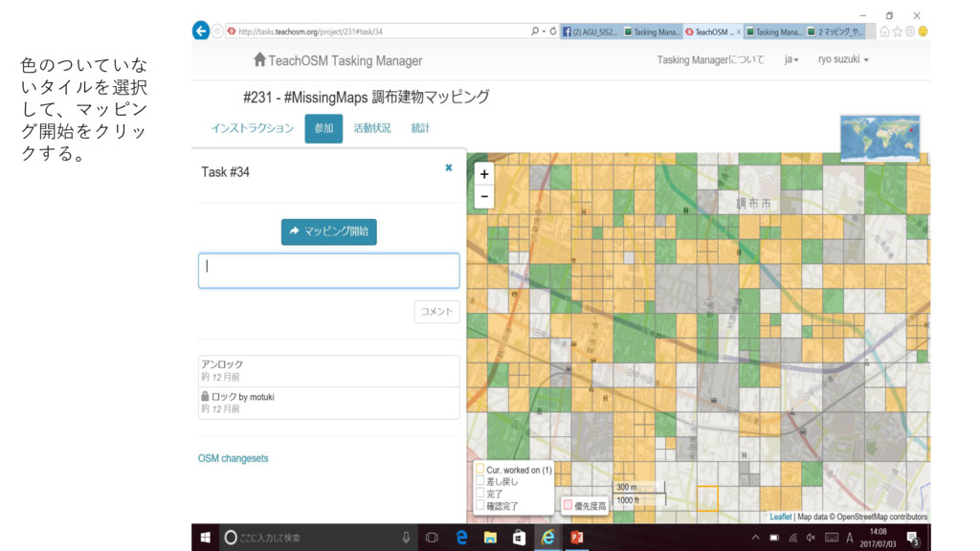Open the Leaflet attribution link
980x551 pixels.
[781, 517]
